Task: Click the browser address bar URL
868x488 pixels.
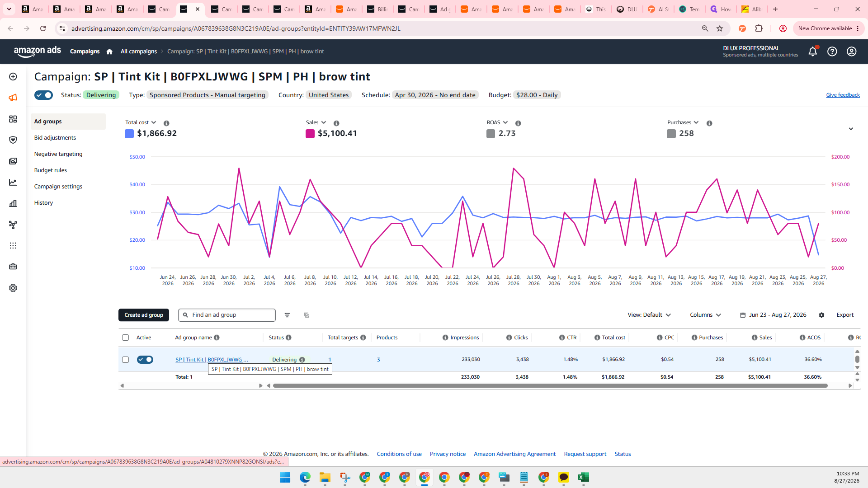Action: click(x=236, y=28)
